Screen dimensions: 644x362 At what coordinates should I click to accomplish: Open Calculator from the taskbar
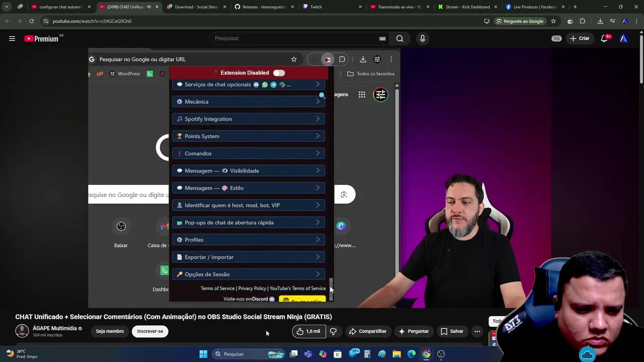(x=367, y=354)
